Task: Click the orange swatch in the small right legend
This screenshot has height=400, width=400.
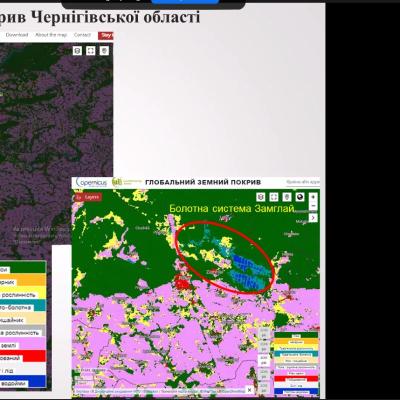Action: [x=296, y=341]
